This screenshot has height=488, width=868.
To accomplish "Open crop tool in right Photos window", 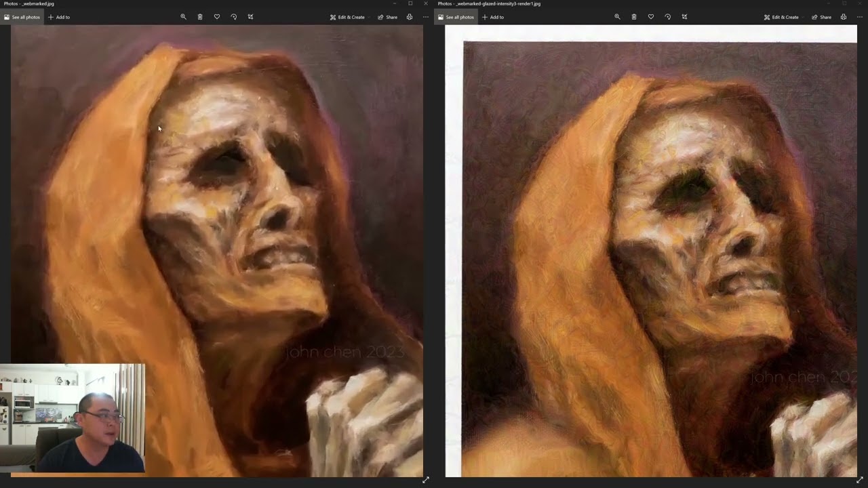I will pos(685,17).
